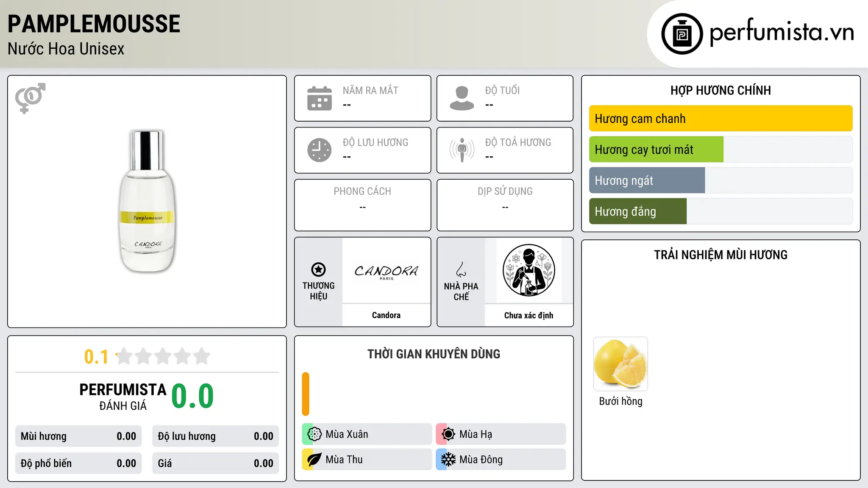Click the Độ lưu hương score row
868x488 pixels.
pyautogui.click(x=215, y=436)
